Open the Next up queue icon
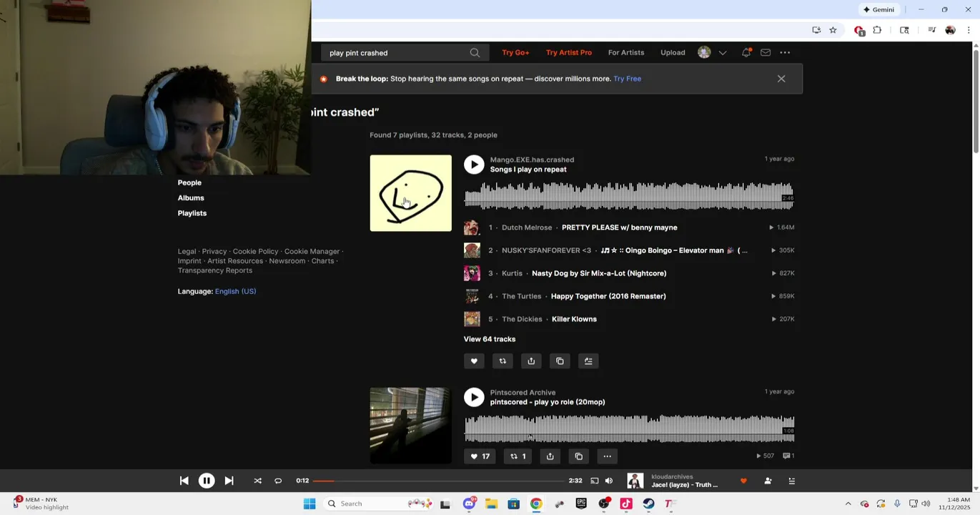Image resolution: width=980 pixels, height=515 pixels. point(791,481)
